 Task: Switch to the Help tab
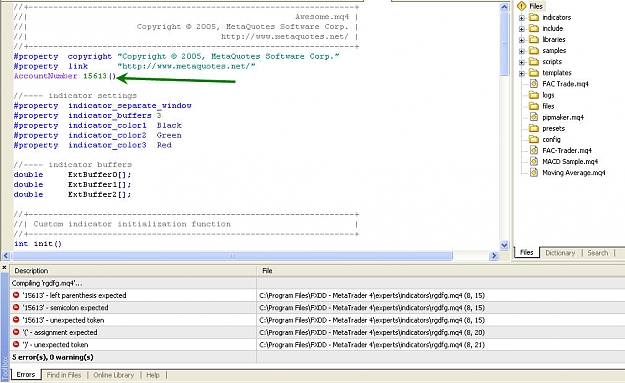(153, 375)
